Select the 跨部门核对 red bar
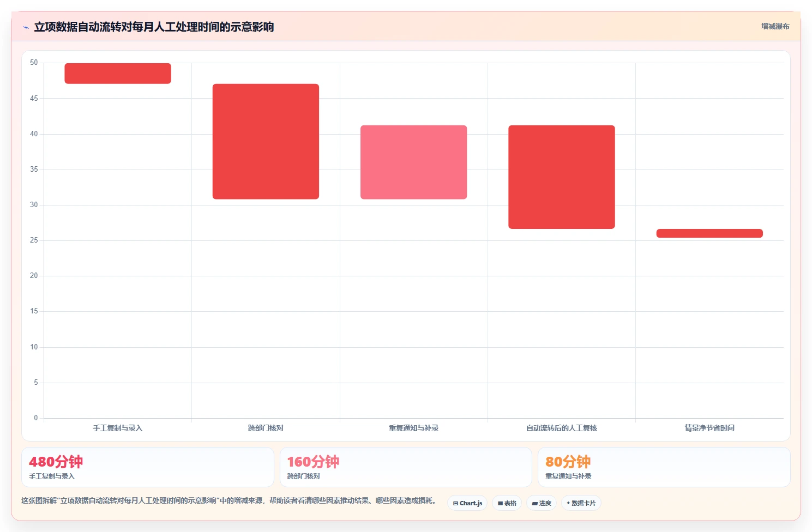The height and width of the screenshot is (532, 812). pos(266,141)
